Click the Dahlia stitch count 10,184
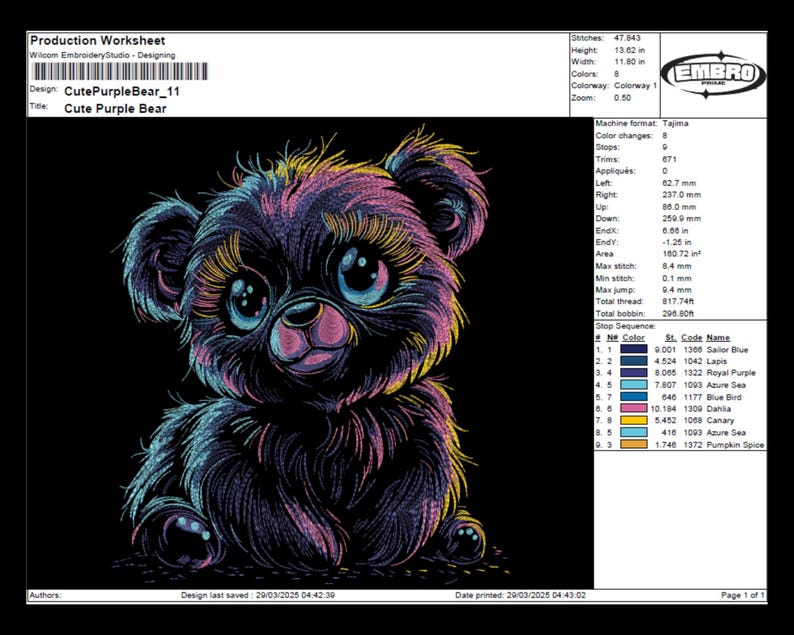The image size is (794, 635). pyautogui.click(x=663, y=409)
